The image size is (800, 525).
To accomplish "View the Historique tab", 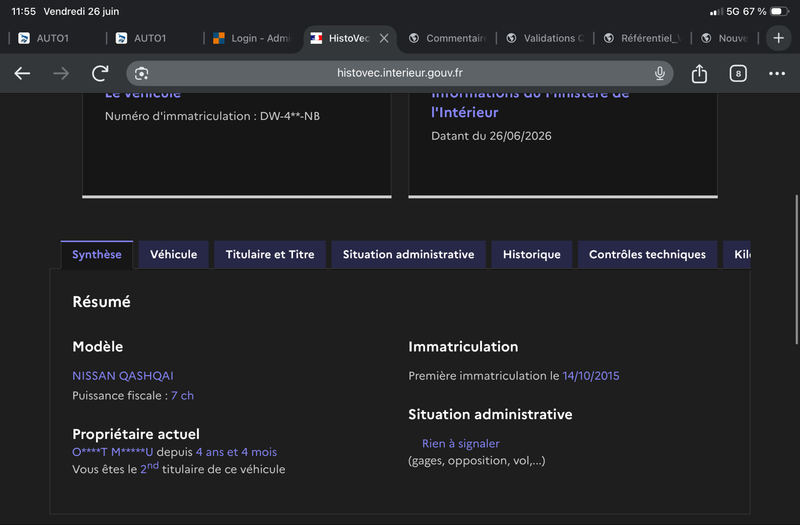I will click(532, 254).
